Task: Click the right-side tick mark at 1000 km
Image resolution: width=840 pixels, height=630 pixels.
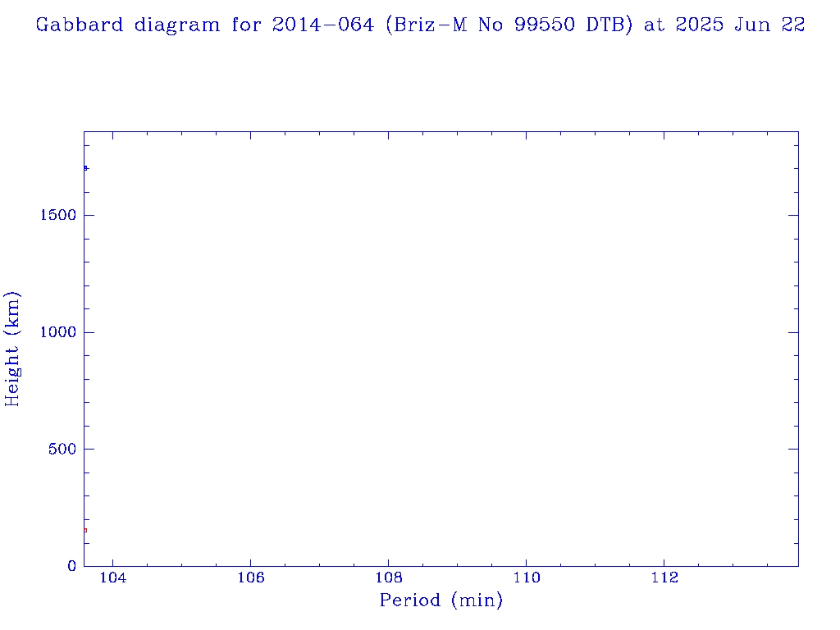Action: click(x=792, y=332)
